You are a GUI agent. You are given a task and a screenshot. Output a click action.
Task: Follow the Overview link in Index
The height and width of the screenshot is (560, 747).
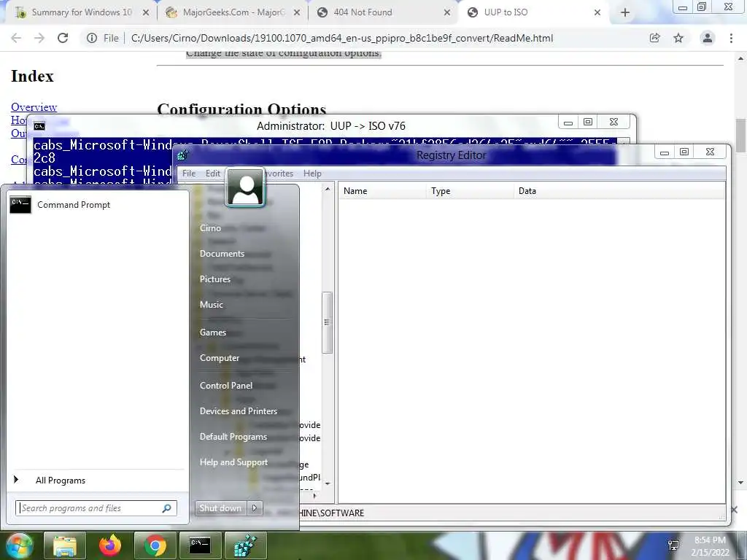(34, 107)
